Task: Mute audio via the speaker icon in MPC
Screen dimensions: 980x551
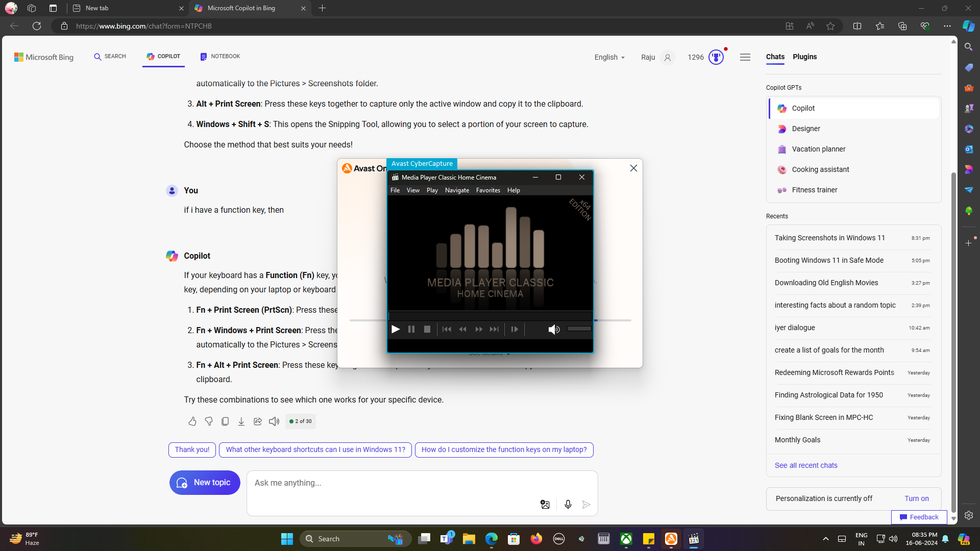Action: coord(554,330)
